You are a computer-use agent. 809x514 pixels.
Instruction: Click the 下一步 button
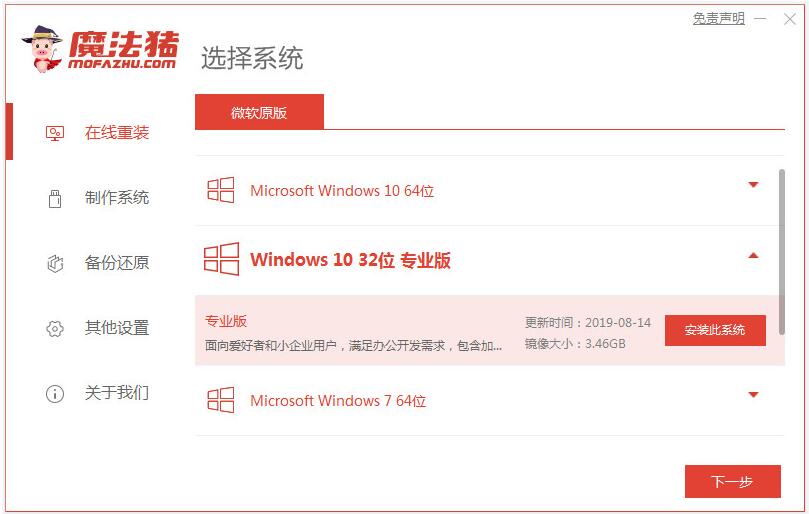pyautogui.click(x=732, y=481)
